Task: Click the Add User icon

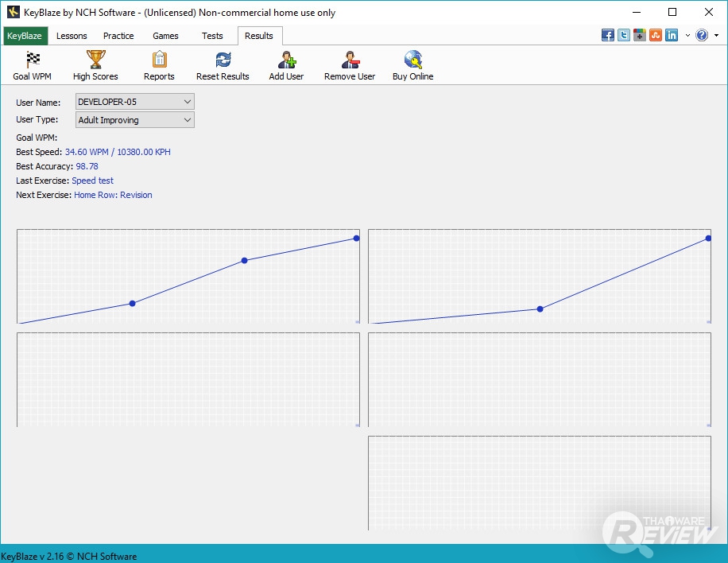Action: 286,65
